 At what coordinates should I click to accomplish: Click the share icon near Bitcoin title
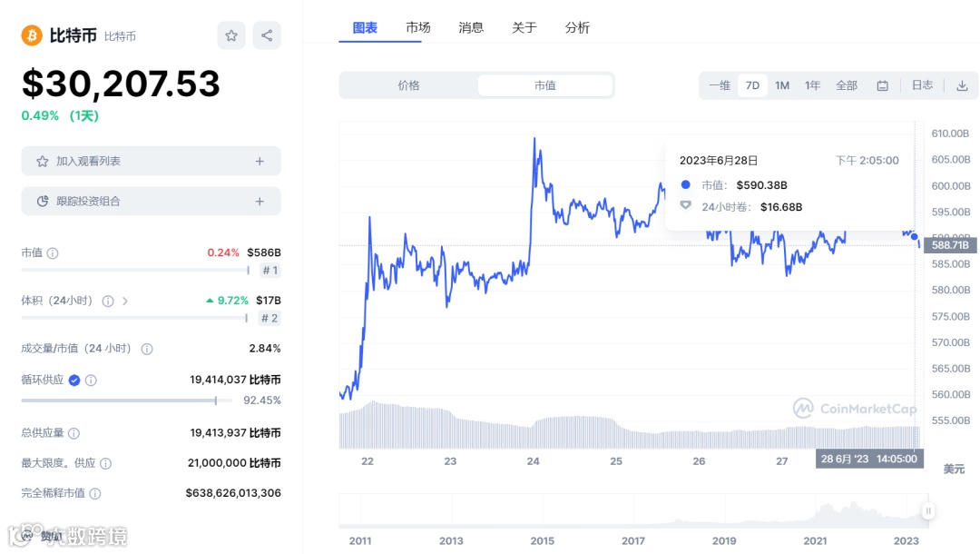[x=267, y=35]
